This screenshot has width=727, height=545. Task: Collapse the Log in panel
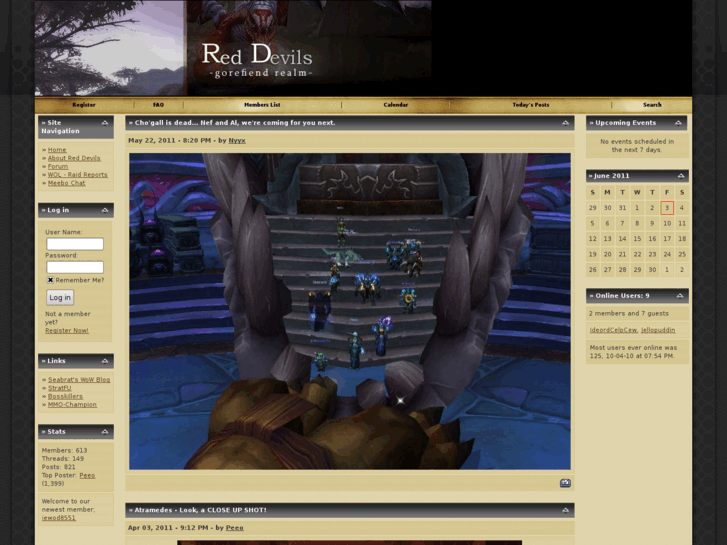pos(105,210)
